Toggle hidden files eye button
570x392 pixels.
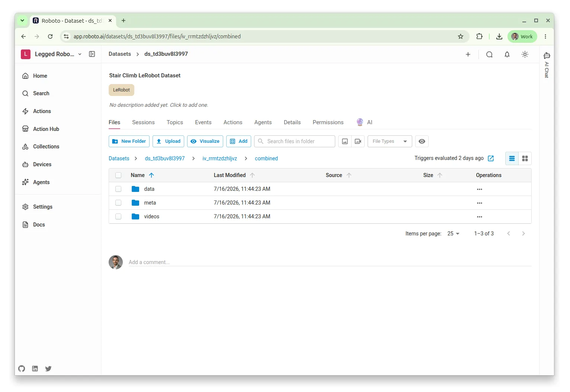click(x=422, y=141)
